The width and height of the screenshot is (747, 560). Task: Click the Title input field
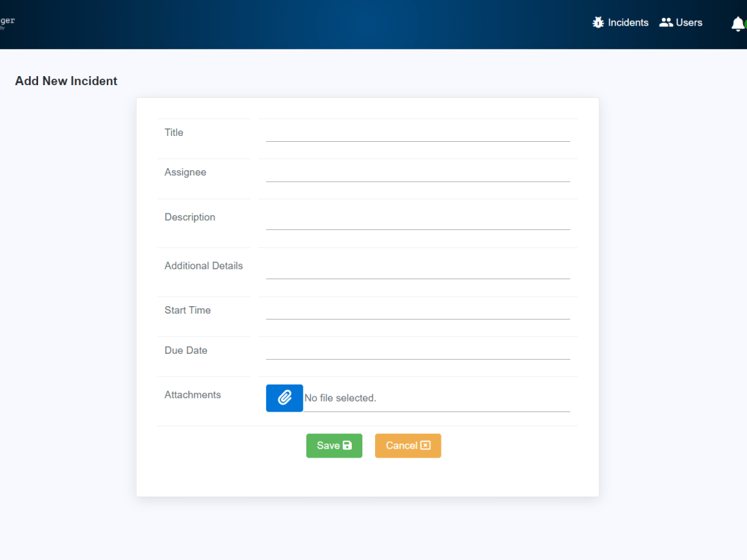(x=418, y=134)
